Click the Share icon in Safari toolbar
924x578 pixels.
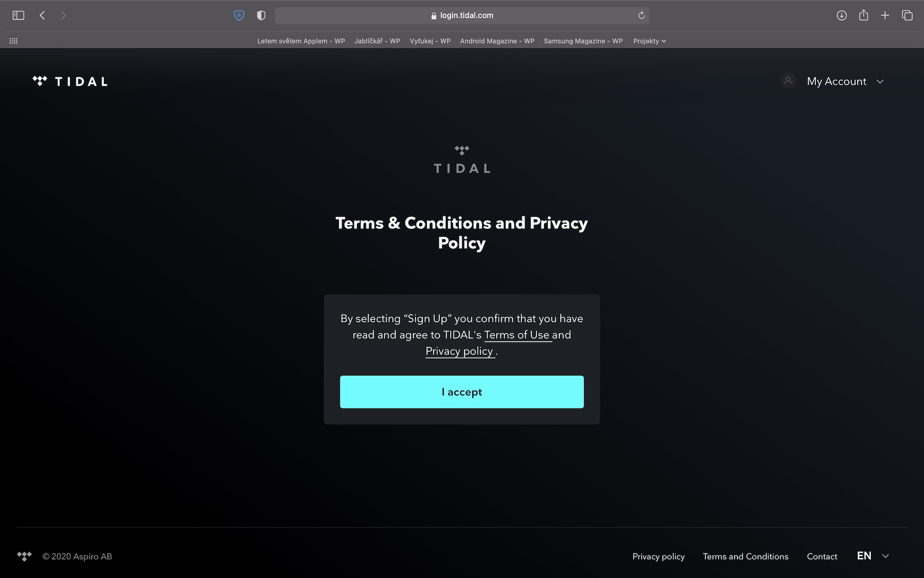(863, 16)
